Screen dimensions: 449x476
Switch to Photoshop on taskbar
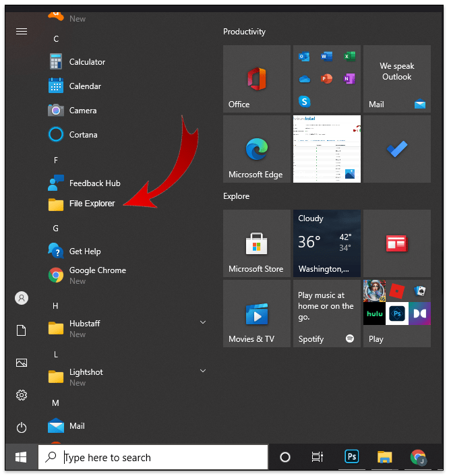352,457
